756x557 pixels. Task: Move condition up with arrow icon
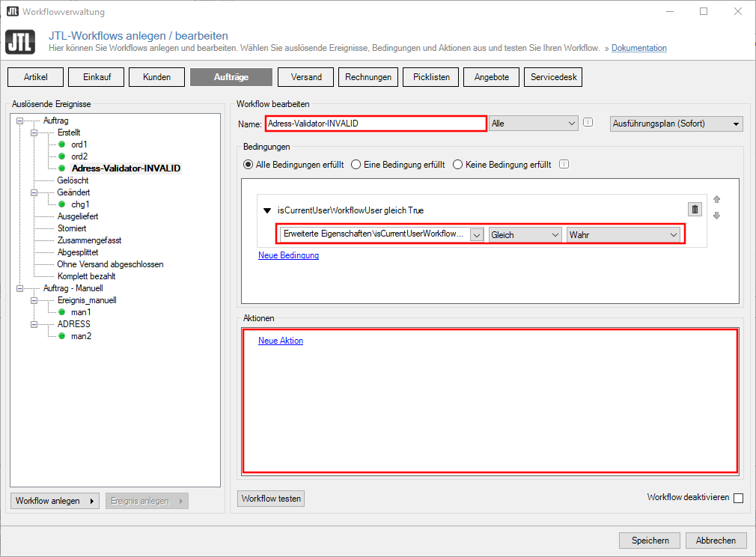pyautogui.click(x=716, y=199)
